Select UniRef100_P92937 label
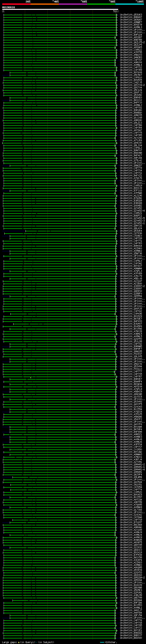The image size is (146, 644). [131, 354]
